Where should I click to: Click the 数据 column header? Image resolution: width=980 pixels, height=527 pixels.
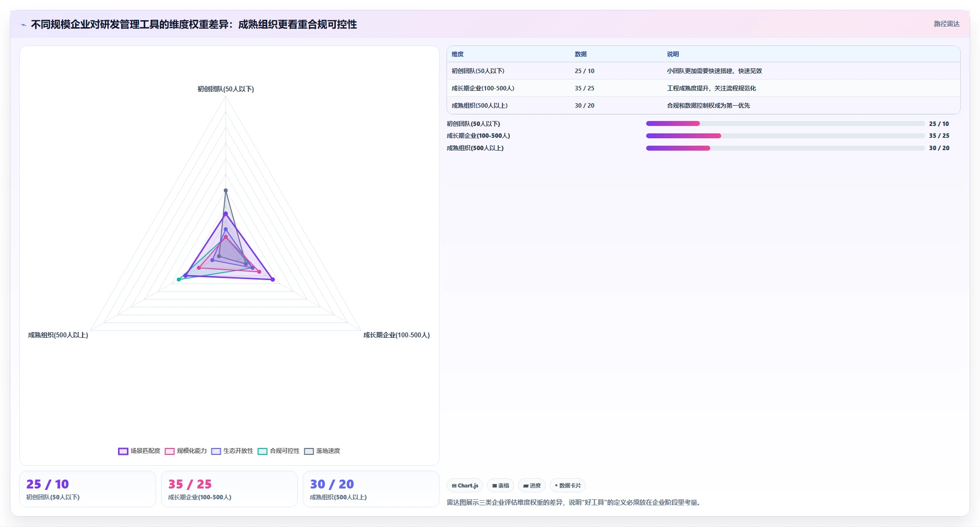pyautogui.click(x=580, y=54)
